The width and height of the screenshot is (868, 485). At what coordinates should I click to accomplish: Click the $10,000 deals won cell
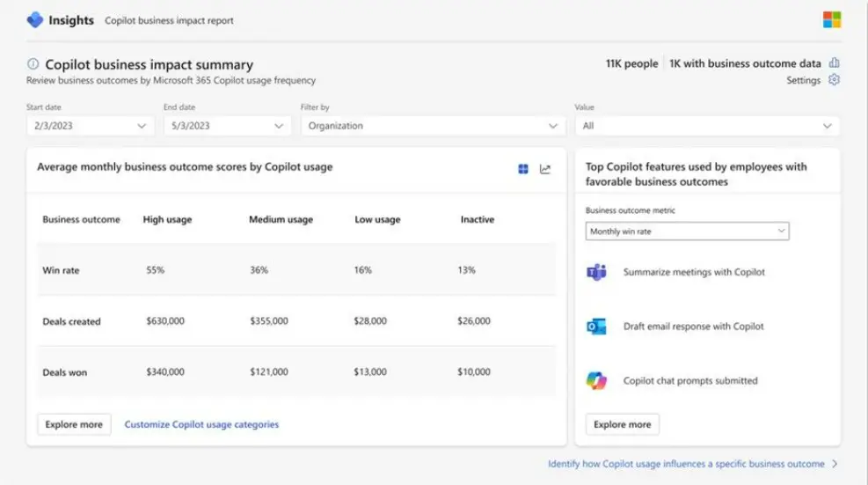pyautogui.click(x=474, y=372)
